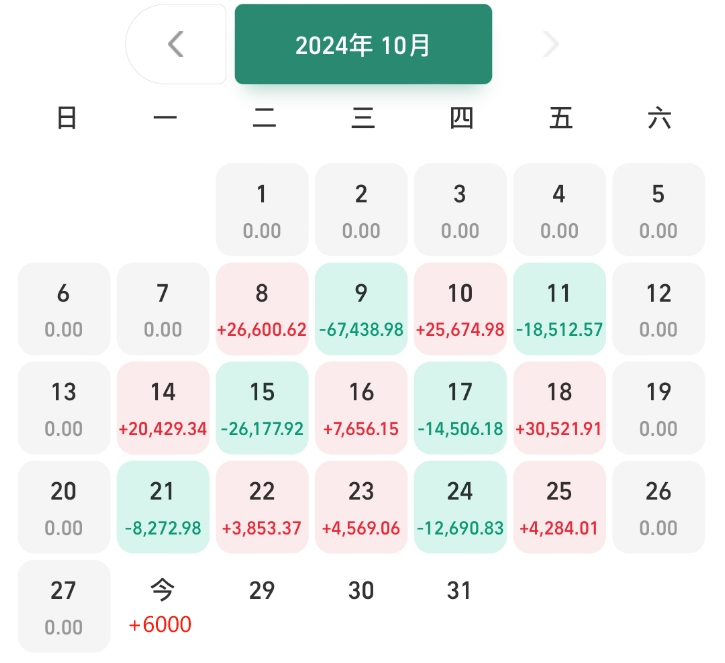
Task: Select October 5 cell
Action: 658,209
